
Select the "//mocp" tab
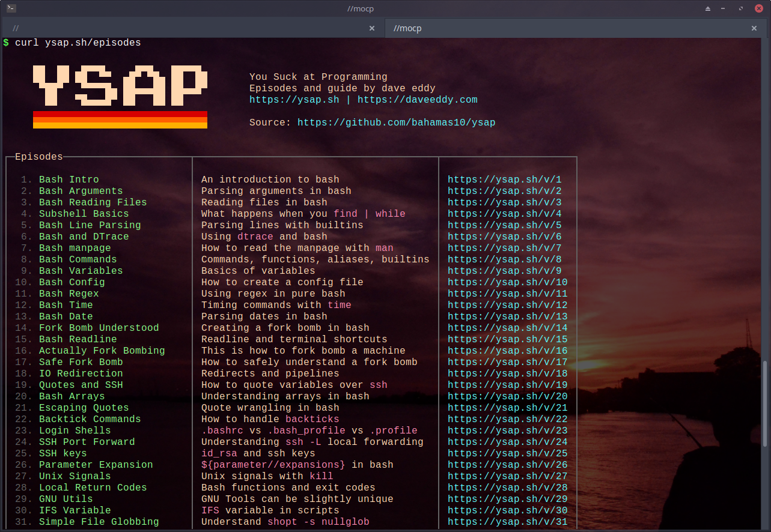coord(541,28)
